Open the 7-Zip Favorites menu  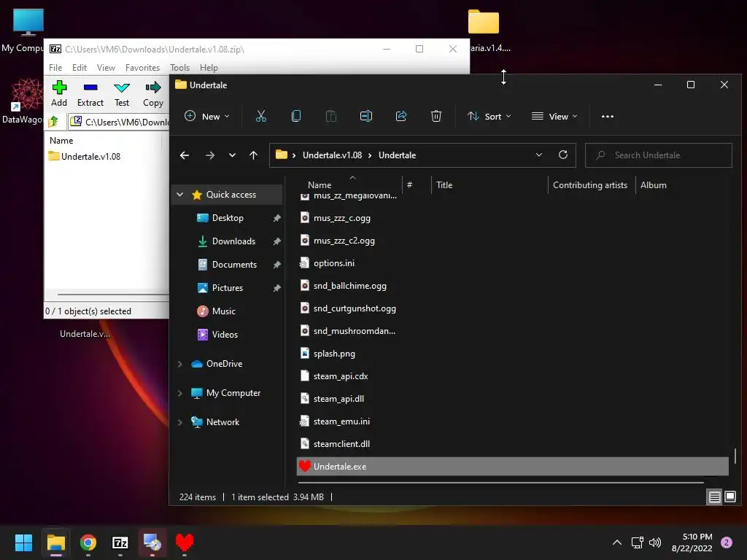tap(142, 68)
